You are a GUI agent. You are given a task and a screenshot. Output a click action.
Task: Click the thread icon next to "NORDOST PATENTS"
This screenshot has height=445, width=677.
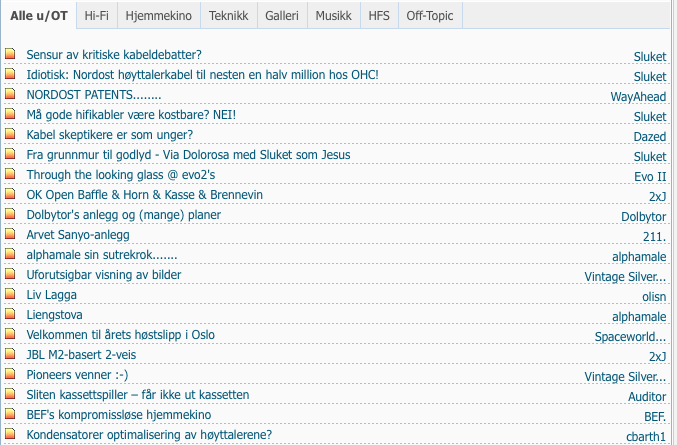pos(10,95)
